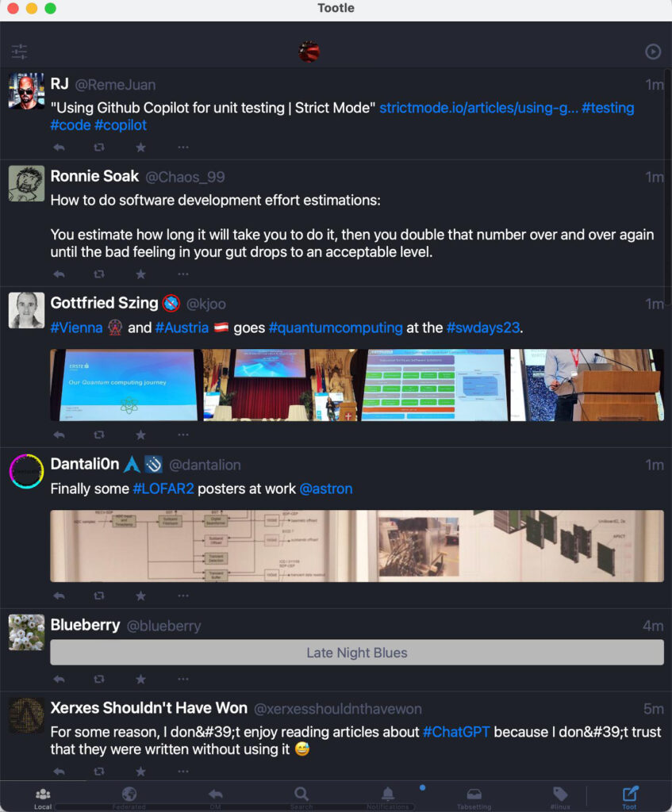Screen dimensions: 672x812
Task: Open the #linux hashtag tab icon
Action: 560,798
